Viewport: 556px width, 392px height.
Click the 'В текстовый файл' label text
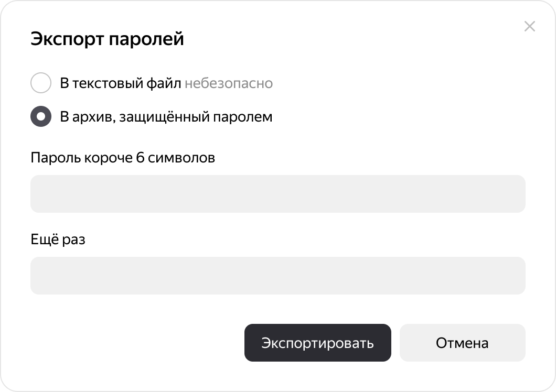click(120, 83)
